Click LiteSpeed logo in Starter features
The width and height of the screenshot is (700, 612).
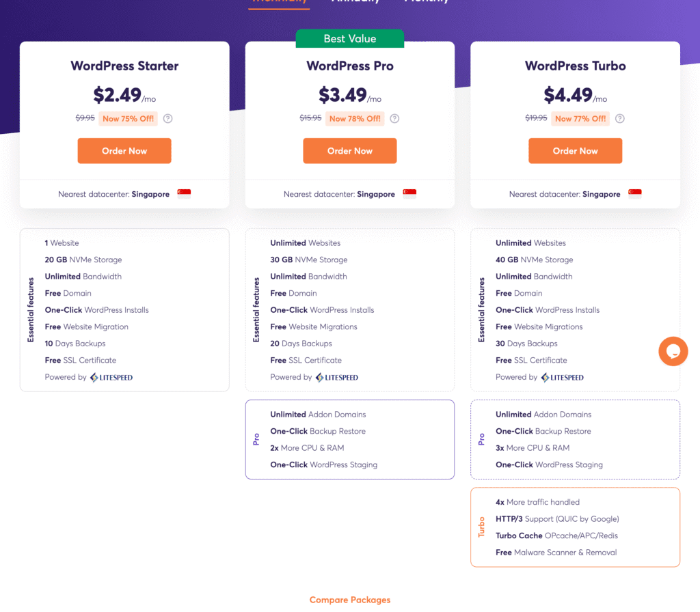[x=111, y=377]
